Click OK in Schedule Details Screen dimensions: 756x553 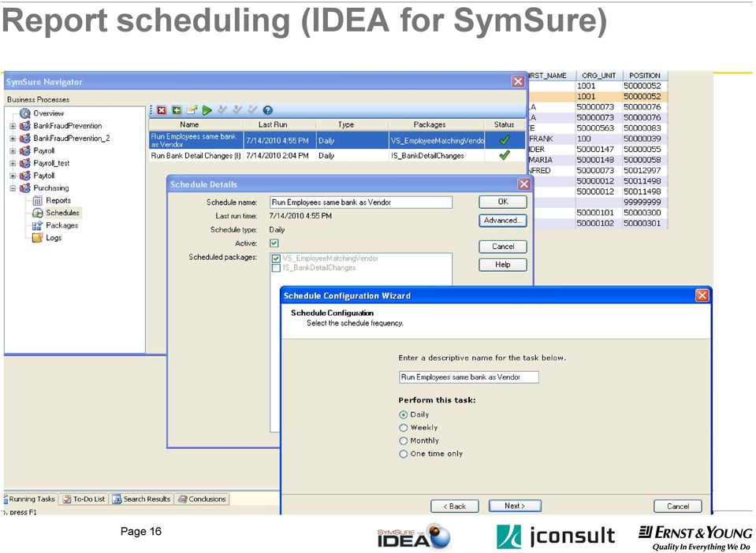(x=503, y=202)
